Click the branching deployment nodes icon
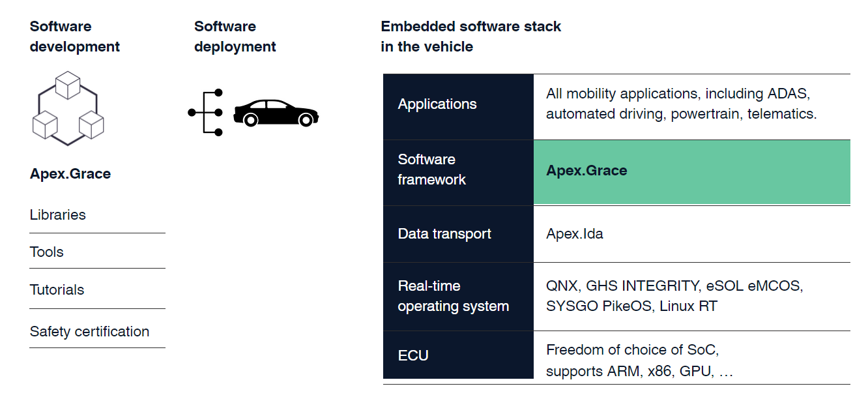Viewport: 868px width, 412px height. pyautogui.click(x=206, y=113)
